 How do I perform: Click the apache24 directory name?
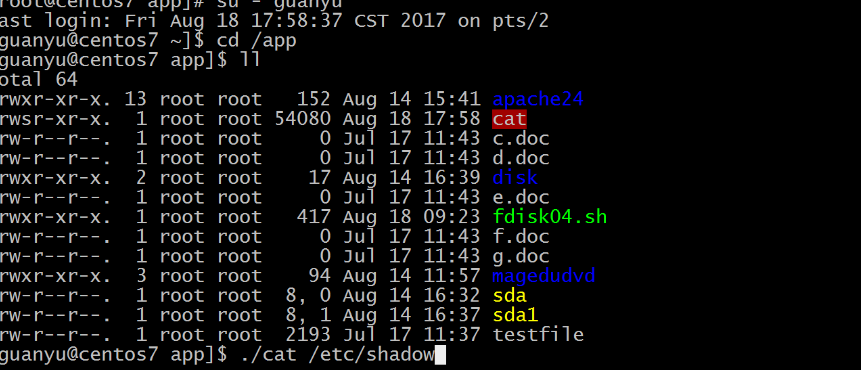pos(538,99)
